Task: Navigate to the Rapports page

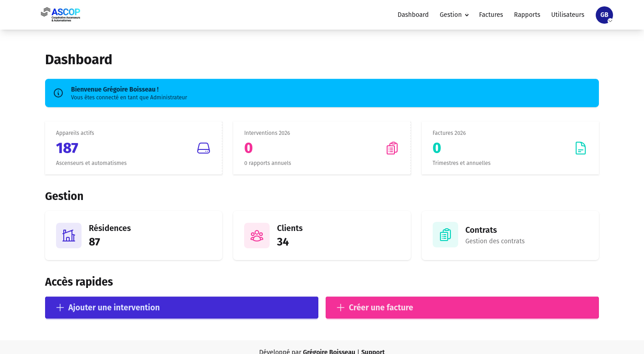Action: point(527,15)
